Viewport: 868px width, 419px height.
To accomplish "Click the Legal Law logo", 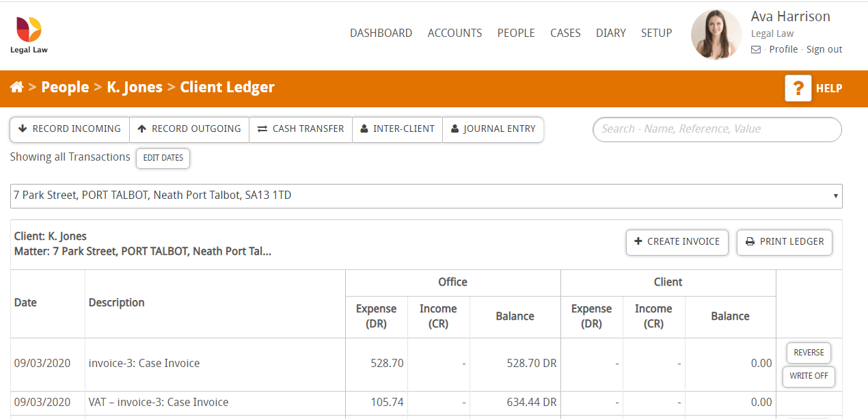I will point(29,33).
